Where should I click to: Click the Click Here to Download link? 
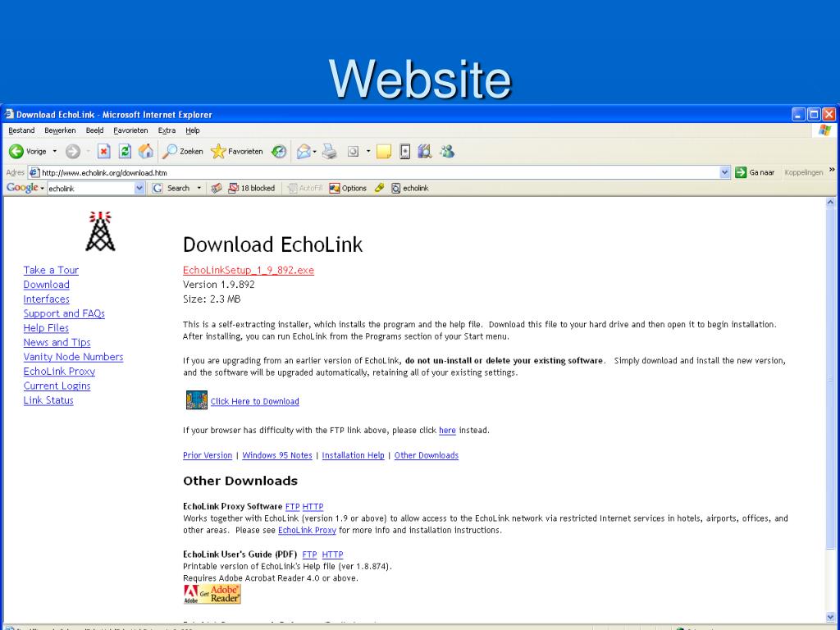tap(254, 401)
